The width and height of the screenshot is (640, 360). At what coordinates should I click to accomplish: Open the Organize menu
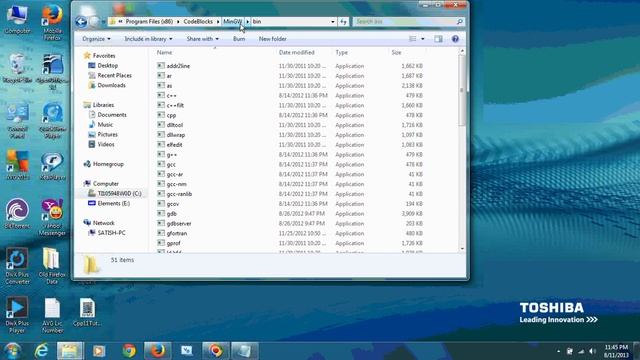pos(96,39)
